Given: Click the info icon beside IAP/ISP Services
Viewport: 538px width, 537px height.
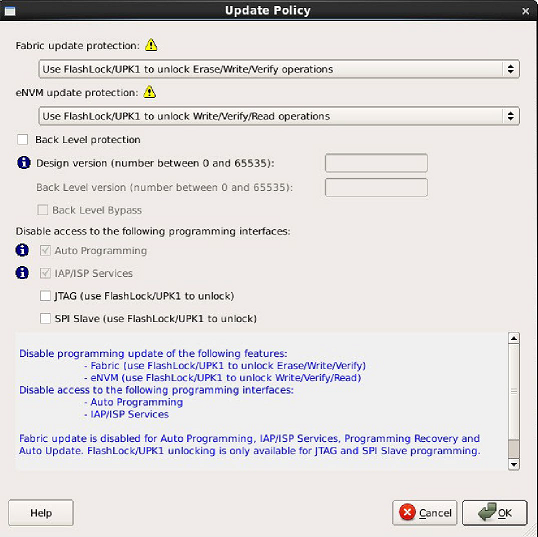Looking at the screenshot, I should tap(22, 273).
